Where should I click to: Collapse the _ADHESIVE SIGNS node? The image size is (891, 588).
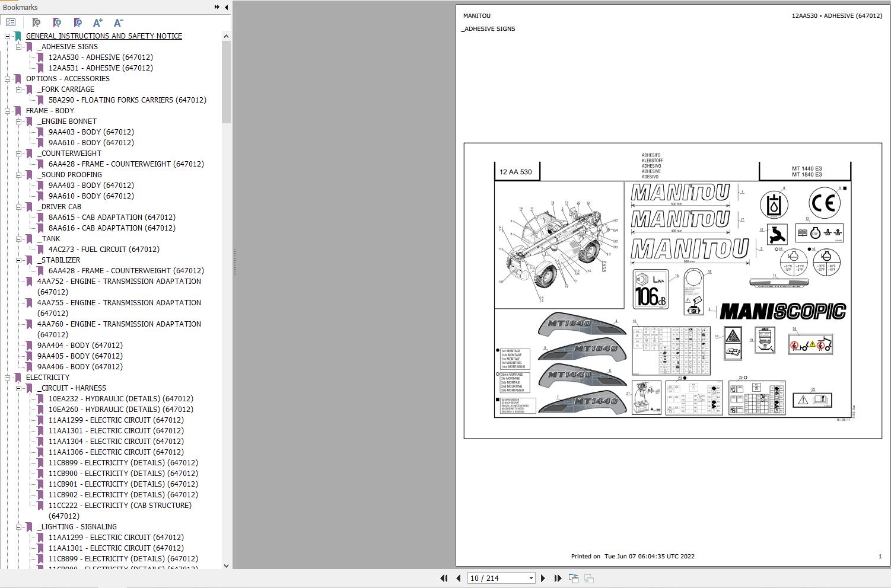[x=19, y=47]
